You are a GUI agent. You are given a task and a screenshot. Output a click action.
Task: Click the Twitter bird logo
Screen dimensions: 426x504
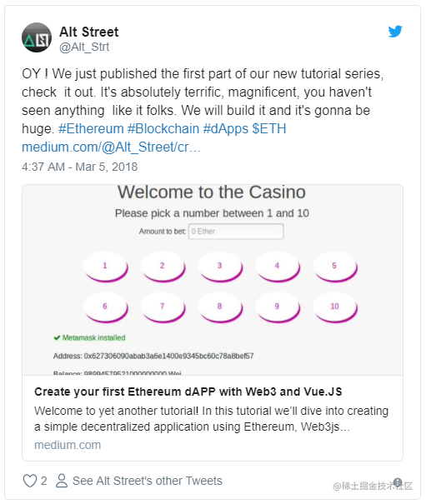click(x=395, y=31)
